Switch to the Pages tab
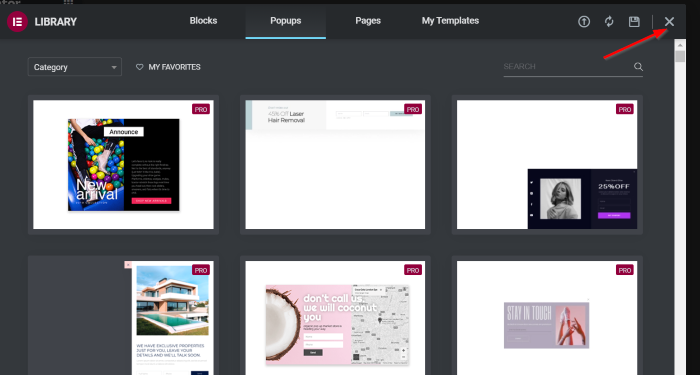 click(368, 21)
